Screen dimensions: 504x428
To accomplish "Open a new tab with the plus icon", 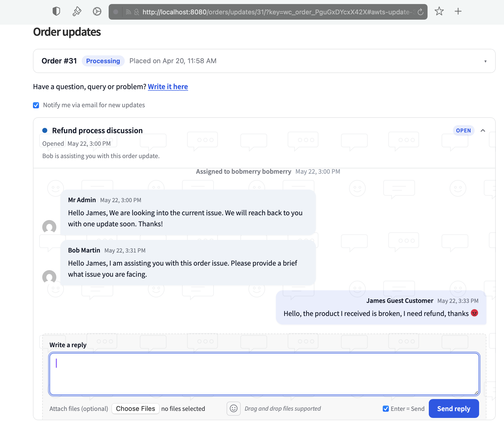I will [x=458, y=11].
